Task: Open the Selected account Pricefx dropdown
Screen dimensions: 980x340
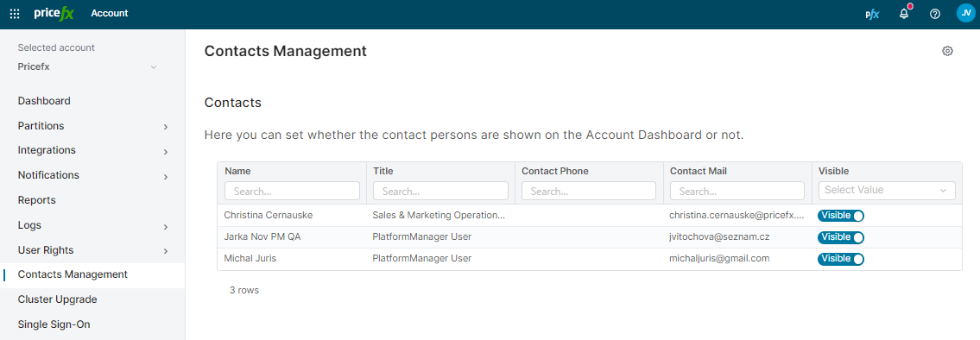Action: [x=87, y=66]
